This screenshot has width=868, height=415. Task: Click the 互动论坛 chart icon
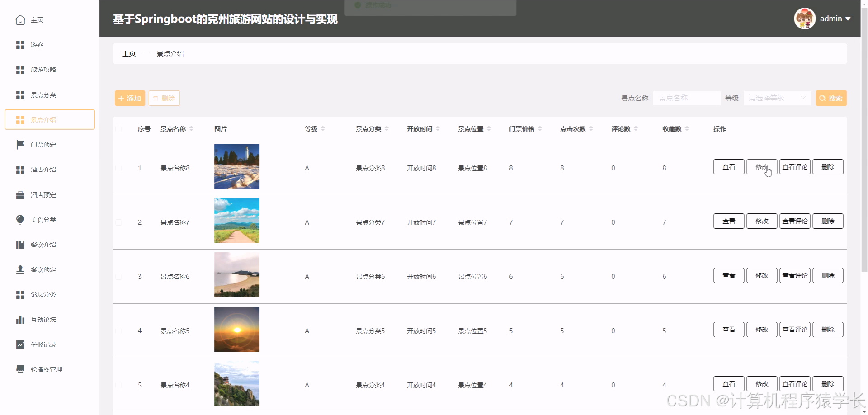pyautogui.click(x=20, y=319)
